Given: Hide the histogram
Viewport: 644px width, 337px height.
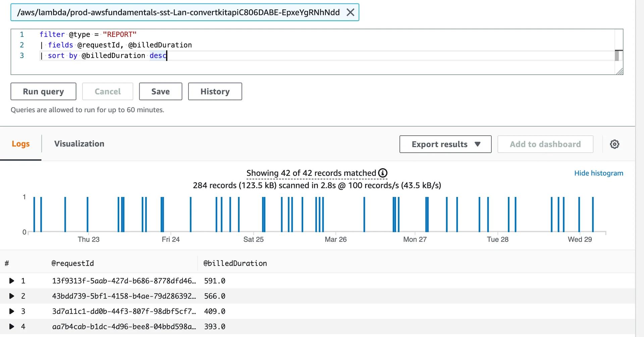Looking at the screenshot, I should tap(598, 173).
